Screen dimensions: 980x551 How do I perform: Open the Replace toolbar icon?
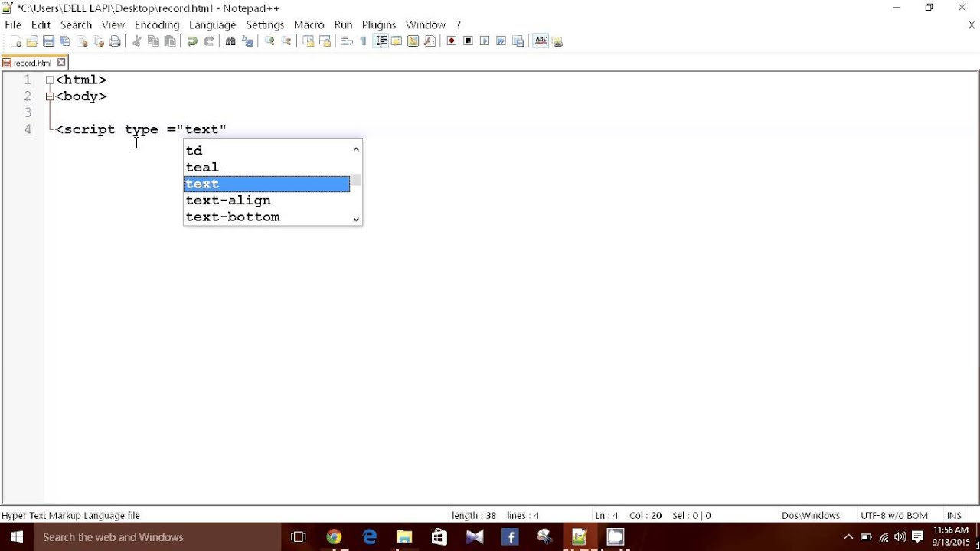[247, 41]
